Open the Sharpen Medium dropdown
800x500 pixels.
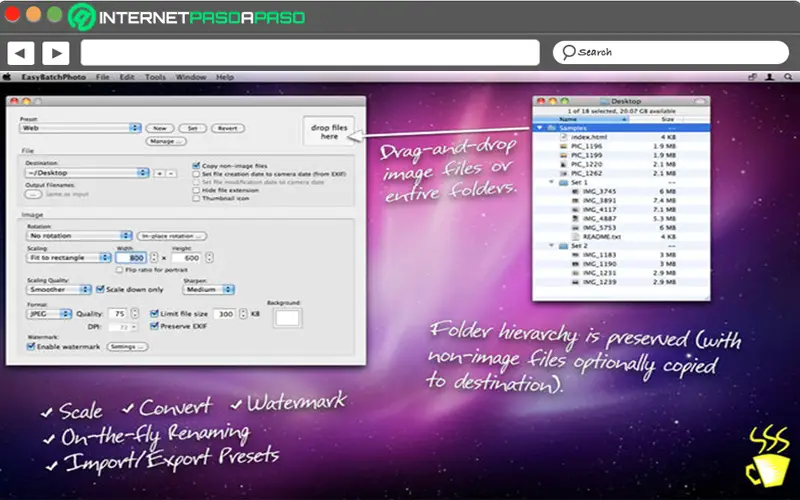pyautogui.click(x=208, y=289)
